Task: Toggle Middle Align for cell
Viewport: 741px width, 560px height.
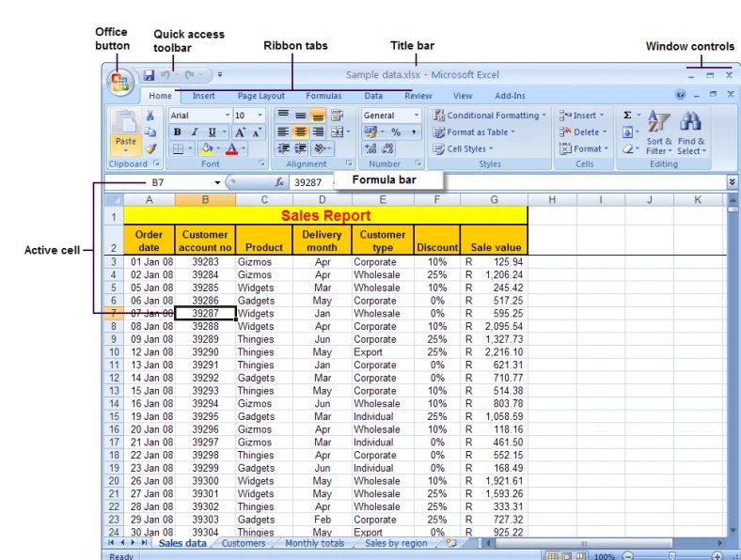Action: (301, 115)
